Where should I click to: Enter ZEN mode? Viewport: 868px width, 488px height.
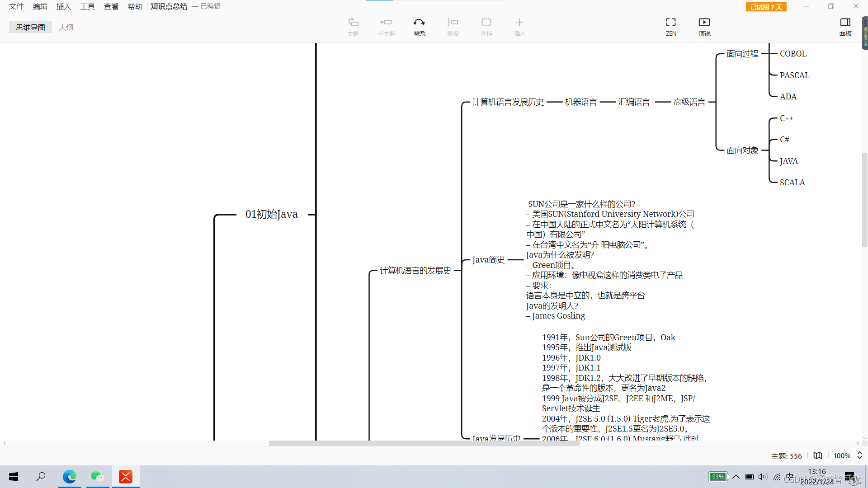coord(671,27)
